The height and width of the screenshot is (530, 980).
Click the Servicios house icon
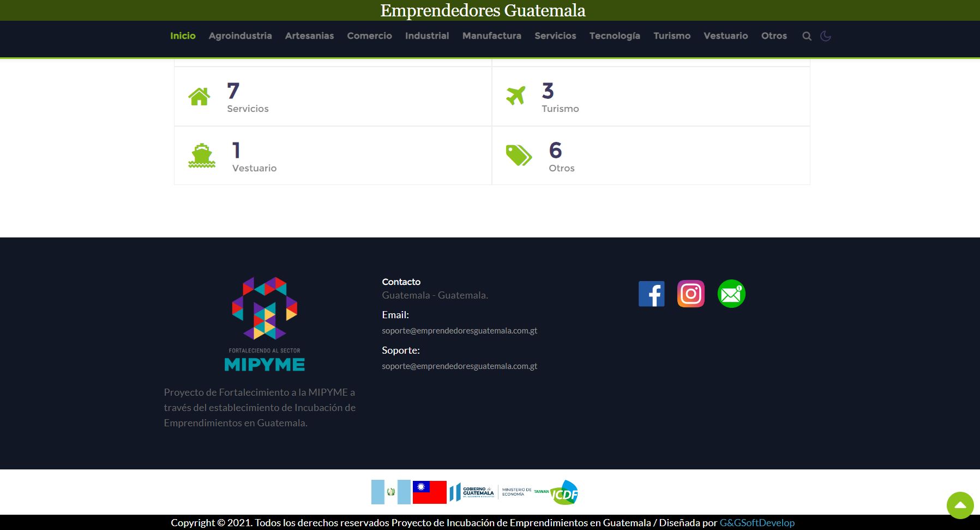pos(199,97)
